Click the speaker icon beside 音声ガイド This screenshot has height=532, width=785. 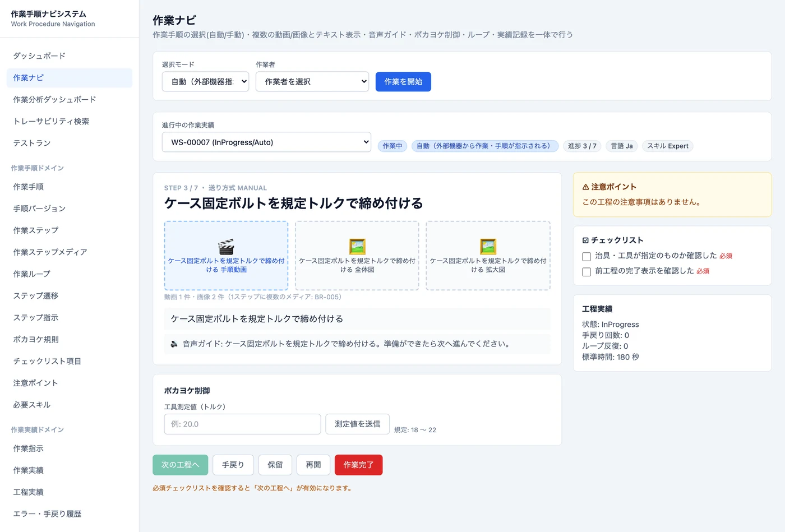click(174, 344)
